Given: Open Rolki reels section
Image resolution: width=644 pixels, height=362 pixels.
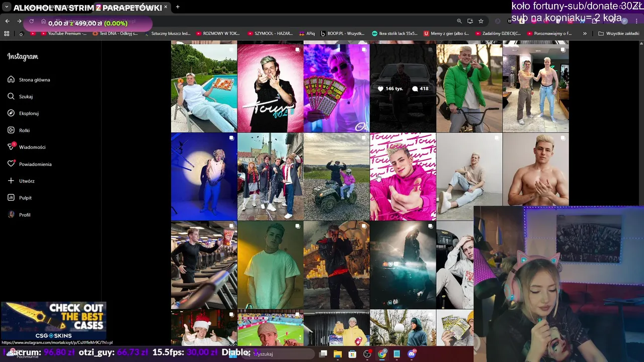Looking at the screenshot, I should (x=19, y=130).
